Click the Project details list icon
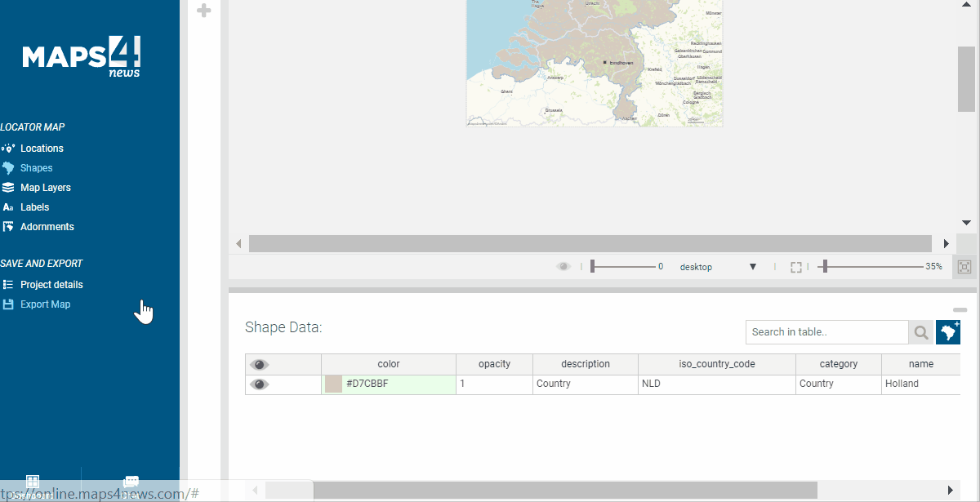The image size is (980, 502). click(x=8, y=285)
